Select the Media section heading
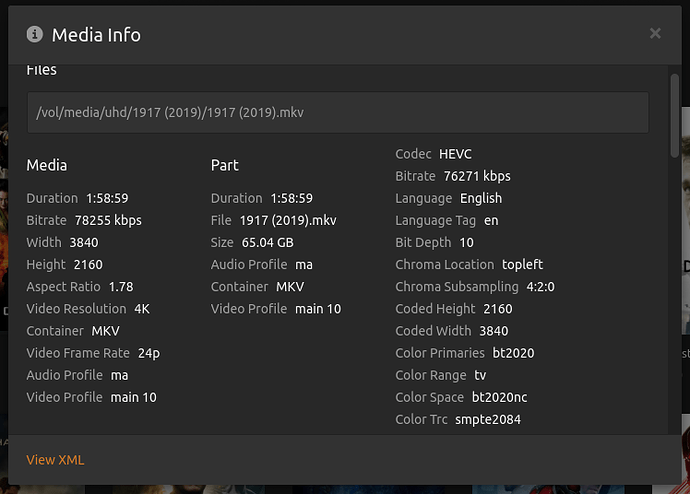This screenshot has height=494, width=690. coord(47,165)
